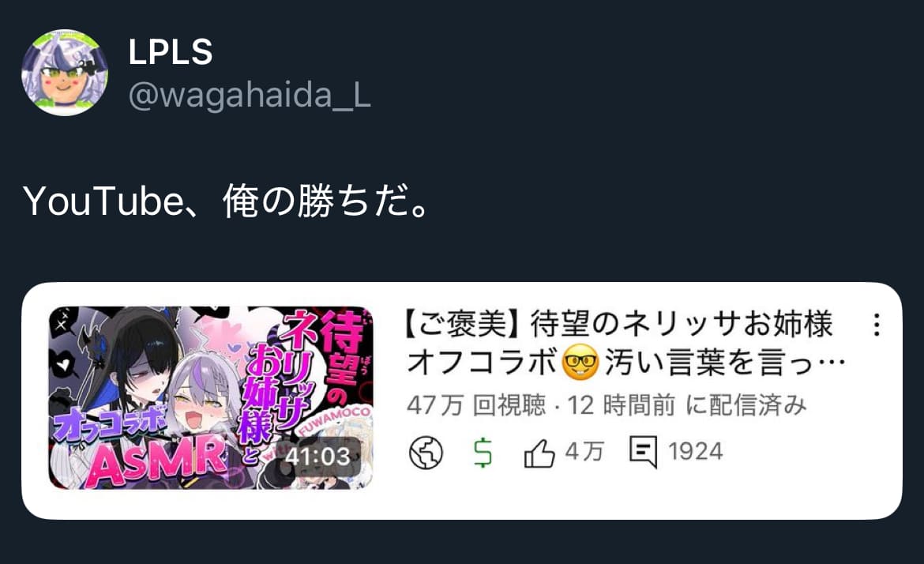Open the three-dot more options menu
The width and height of the screenshot is (924, 564).
pyautogui.click(x=877, y=325)
